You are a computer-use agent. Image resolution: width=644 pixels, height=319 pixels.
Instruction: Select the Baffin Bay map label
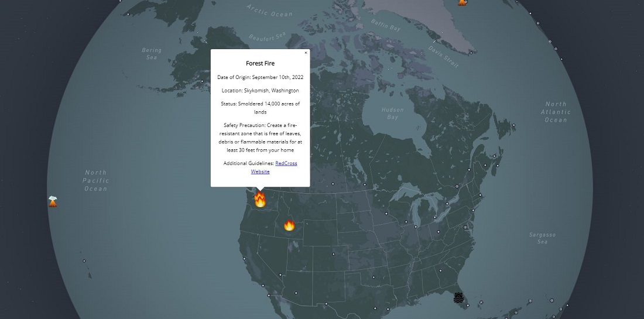(385, 25)
